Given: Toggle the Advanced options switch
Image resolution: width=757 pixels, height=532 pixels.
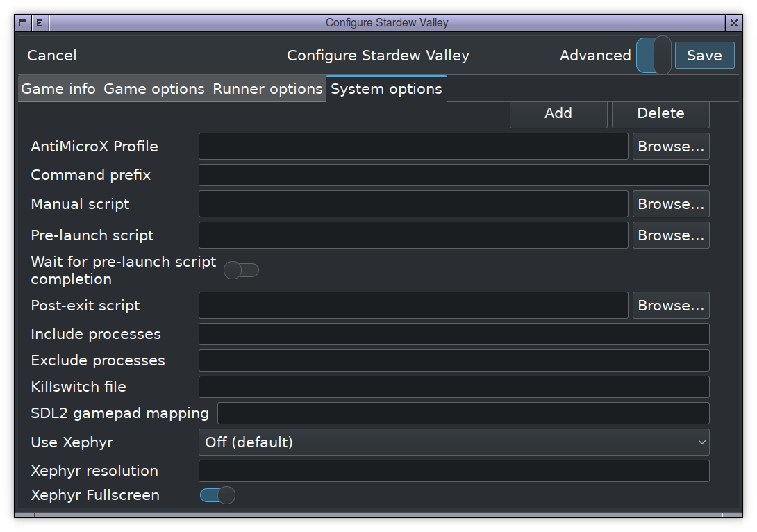Looking at the screenshot, I should (x=654, y=56).
